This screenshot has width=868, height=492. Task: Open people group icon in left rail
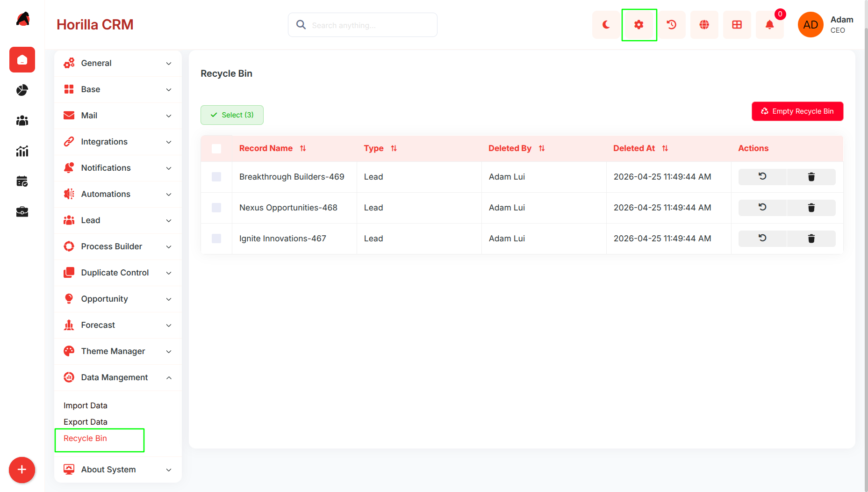pyautogui.click(x=22, y=121)
